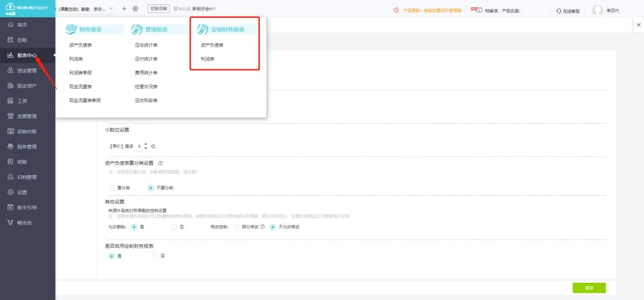Expand the account set dropdown chevron
Screen dimensions: 644x300
coord(111,9)
